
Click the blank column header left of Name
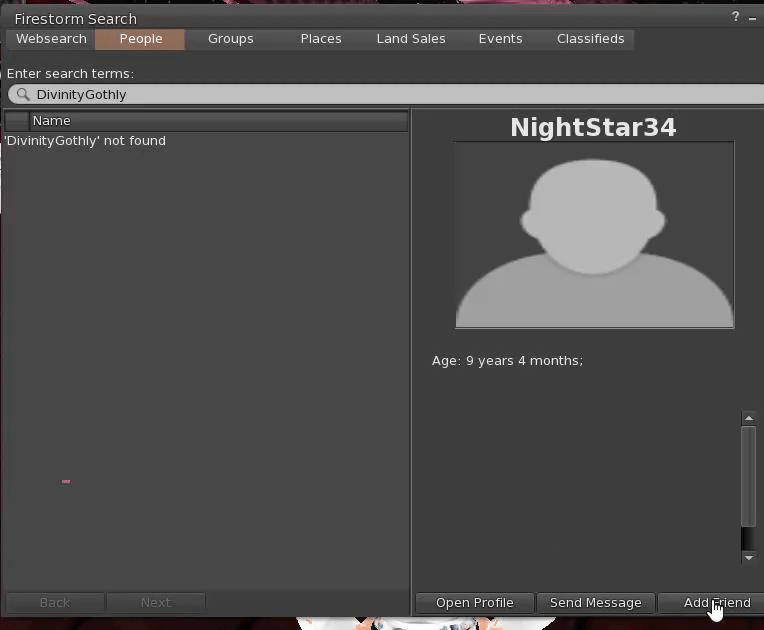click(x=17, y=121)
